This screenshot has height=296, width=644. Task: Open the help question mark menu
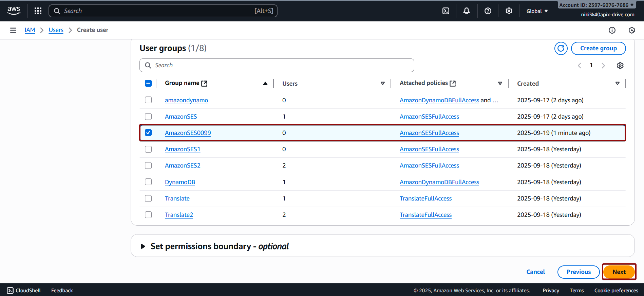point(488,11)
